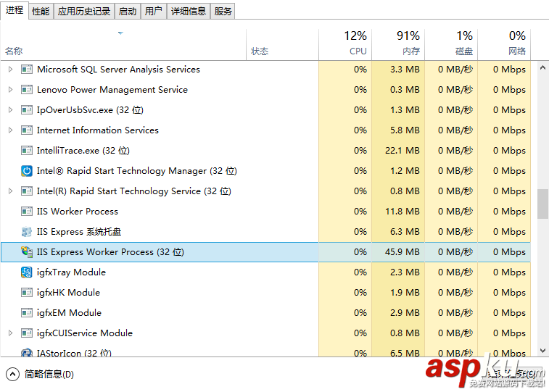Open the 用户 tab
This screenshot has width=549, height=392.
(154, 11)
